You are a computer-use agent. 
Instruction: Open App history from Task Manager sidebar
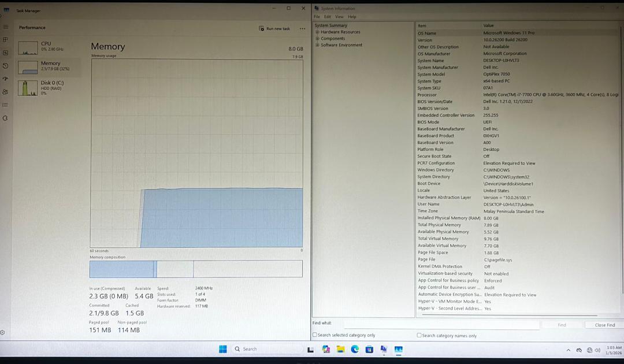tap(6, 66)
